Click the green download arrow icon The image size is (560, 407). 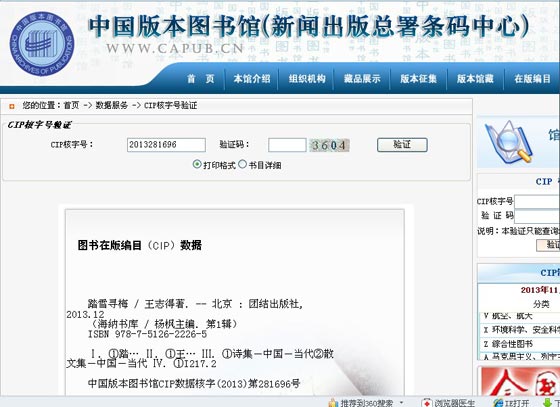[547, 403]
